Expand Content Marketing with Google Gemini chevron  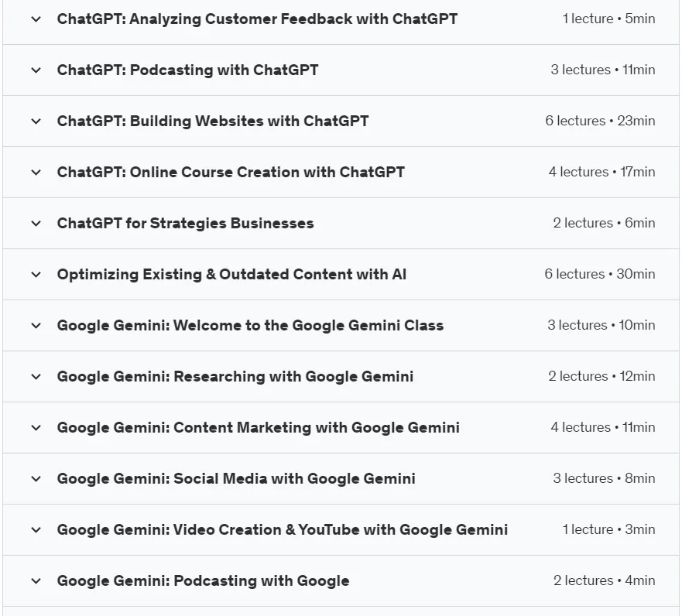[x=36, y=428]
